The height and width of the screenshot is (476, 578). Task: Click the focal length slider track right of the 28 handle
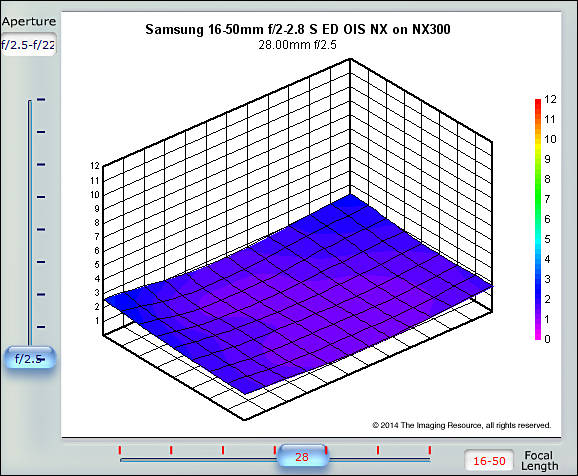pyautogui.click(x=380, y=460)
